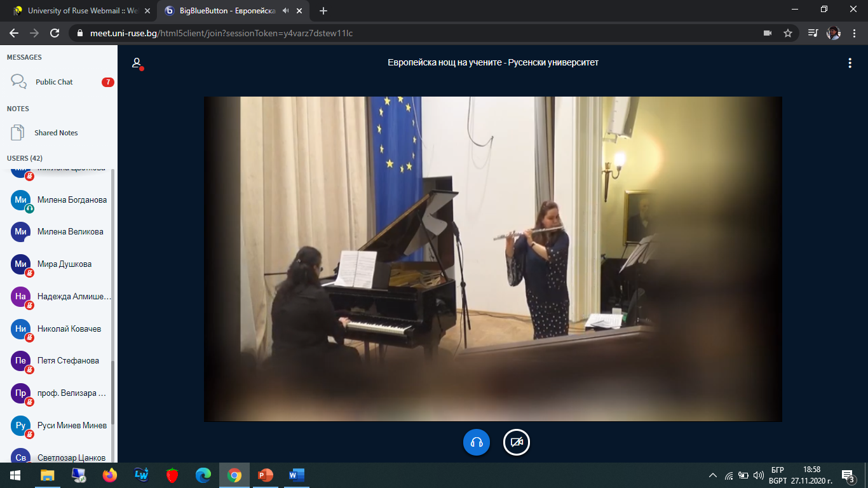Screen dimensions: 868x488
Task: Switch to University of Ruse Webmail tab
Action: [79, 11]
